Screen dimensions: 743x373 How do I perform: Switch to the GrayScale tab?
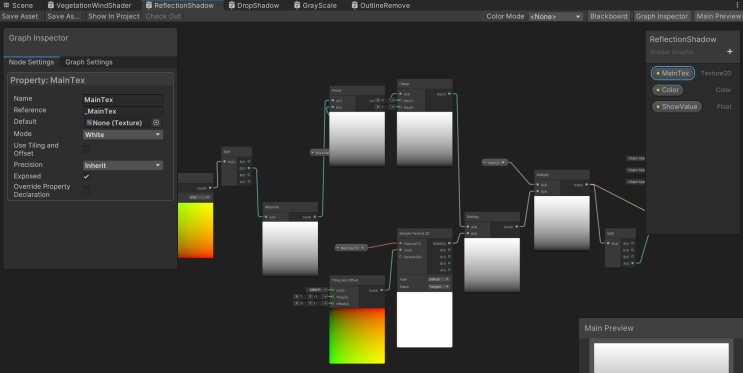pyautogui.click(x=315, y=5)
